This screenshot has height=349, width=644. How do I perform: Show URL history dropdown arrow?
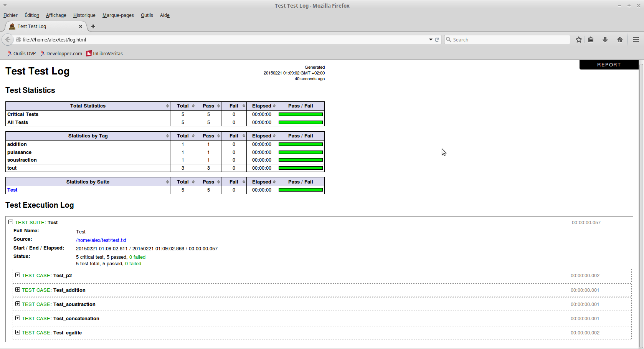coord(430,40)
